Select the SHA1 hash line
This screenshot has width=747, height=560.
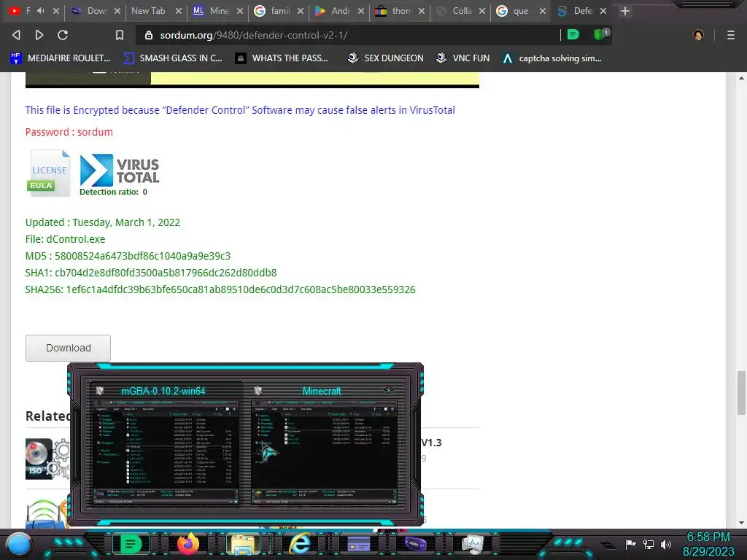151,273
